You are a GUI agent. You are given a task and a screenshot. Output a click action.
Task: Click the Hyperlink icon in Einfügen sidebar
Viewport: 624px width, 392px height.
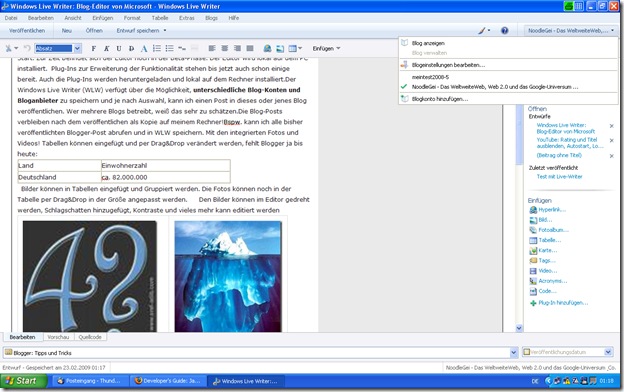click(x=533, y=210)
